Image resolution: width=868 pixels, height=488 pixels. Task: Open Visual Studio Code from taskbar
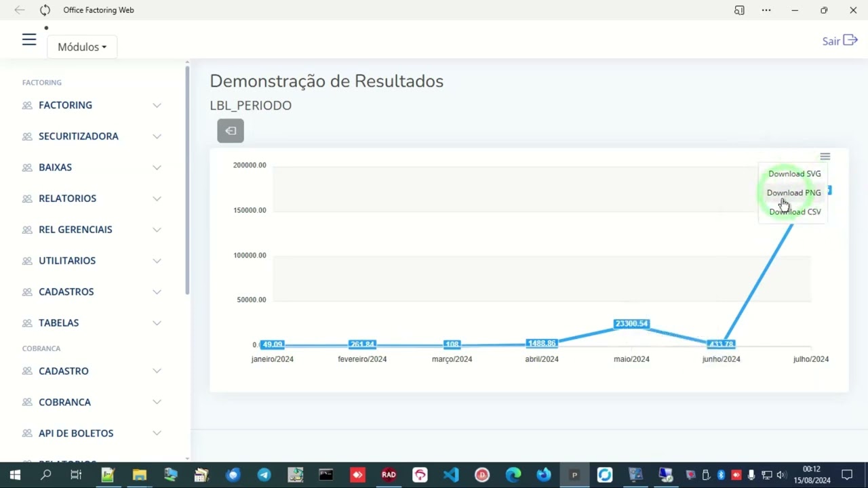(x=451, y=475)
